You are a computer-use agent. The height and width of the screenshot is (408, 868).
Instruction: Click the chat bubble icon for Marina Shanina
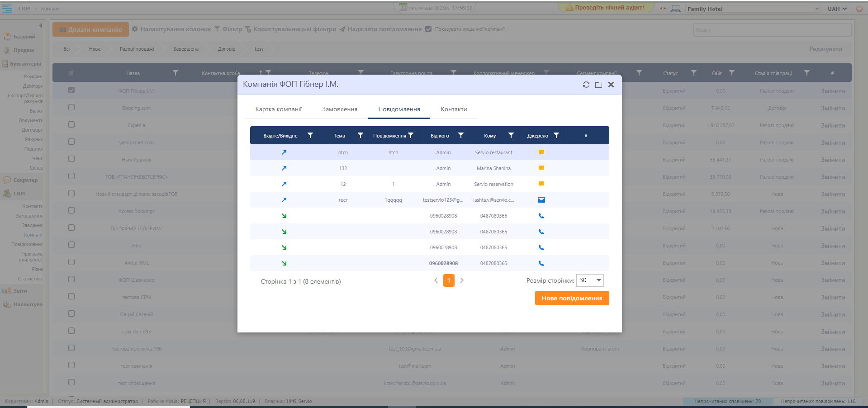point(541,168)
